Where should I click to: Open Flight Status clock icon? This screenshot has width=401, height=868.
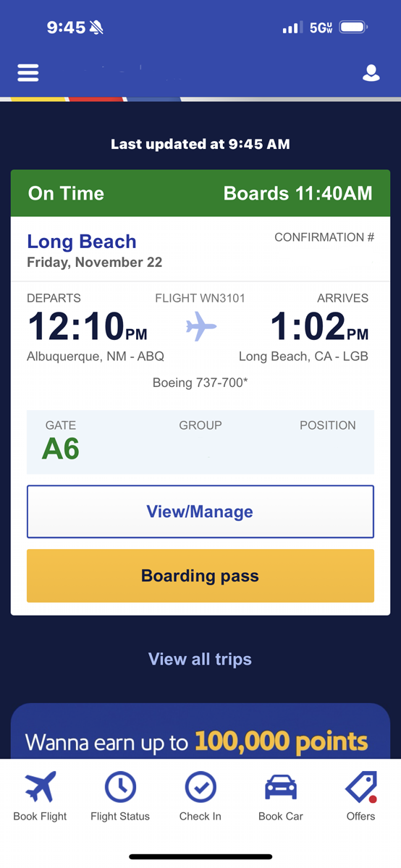coord(120,787)
